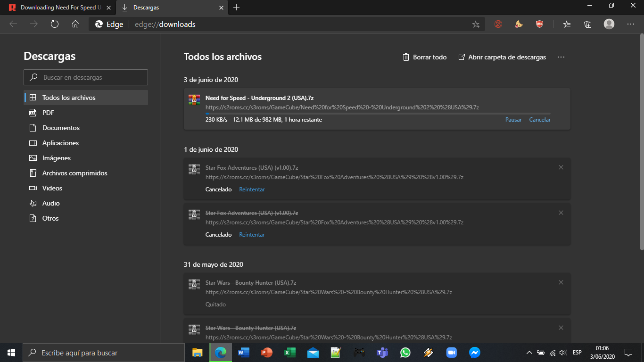
Task: Open the user profile avatar
Action: click(x=609, y=24)
